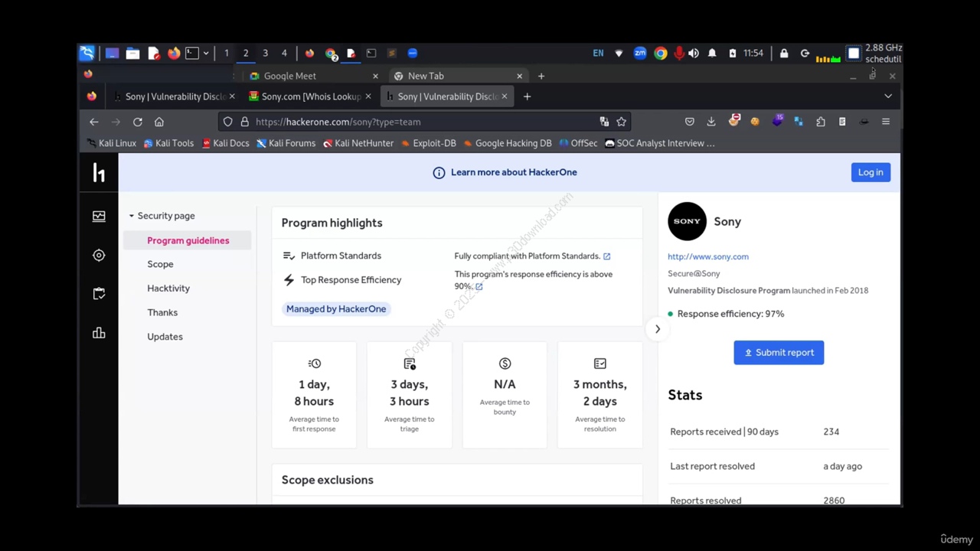Click the target icon in left sidebar
The height and width of the screenshot is (551, 980).
pos(99,256)
